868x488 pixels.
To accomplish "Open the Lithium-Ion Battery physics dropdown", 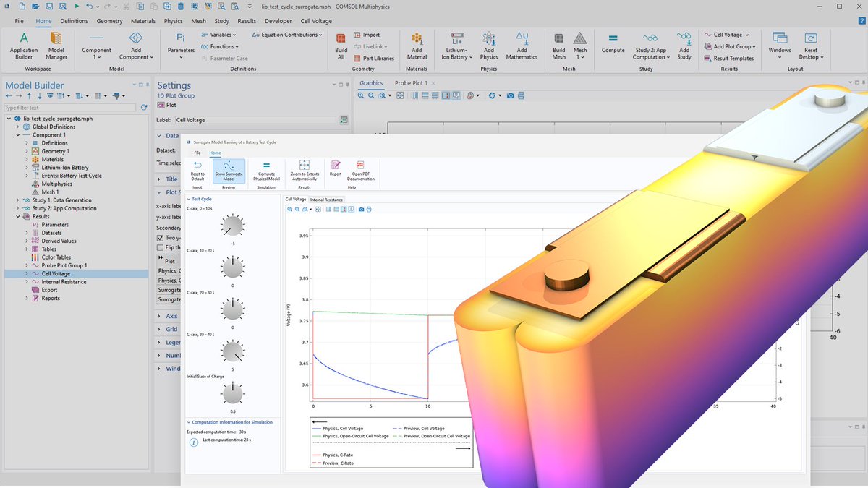I will (456, 46).
